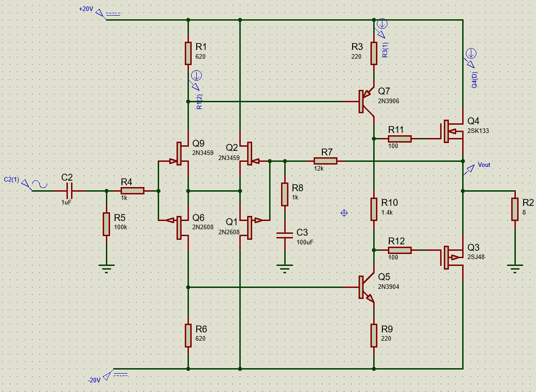Select capacitor C2 1uF symbol
This screenshot has height=392, width=536.
69,191
